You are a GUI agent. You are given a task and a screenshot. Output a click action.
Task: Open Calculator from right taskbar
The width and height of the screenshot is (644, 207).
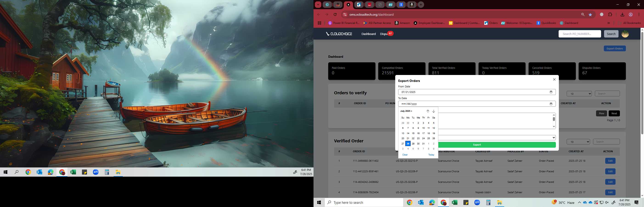[x=488, y=202]
